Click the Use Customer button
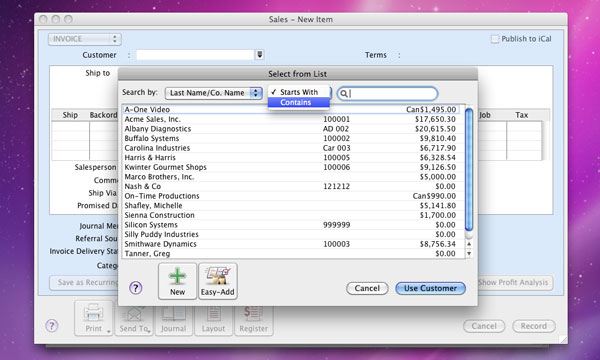The image size is (600, 360). point(430,288)
